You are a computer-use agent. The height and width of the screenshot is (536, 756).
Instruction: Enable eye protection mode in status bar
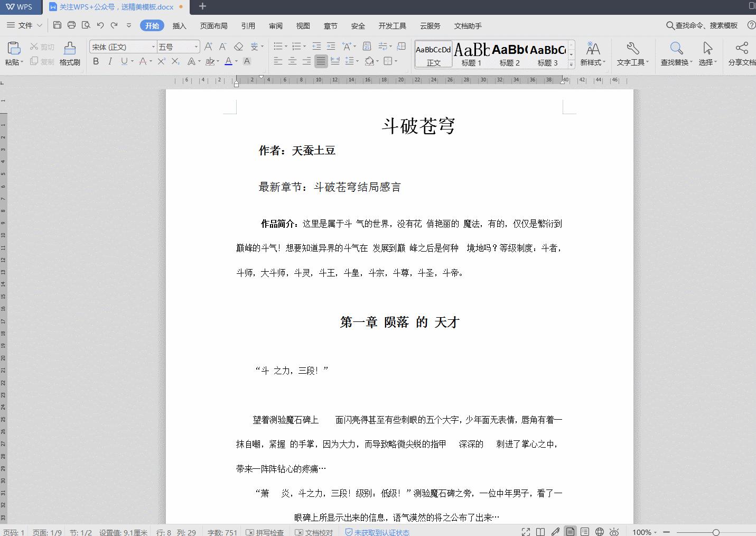click(x=614, y=532)
